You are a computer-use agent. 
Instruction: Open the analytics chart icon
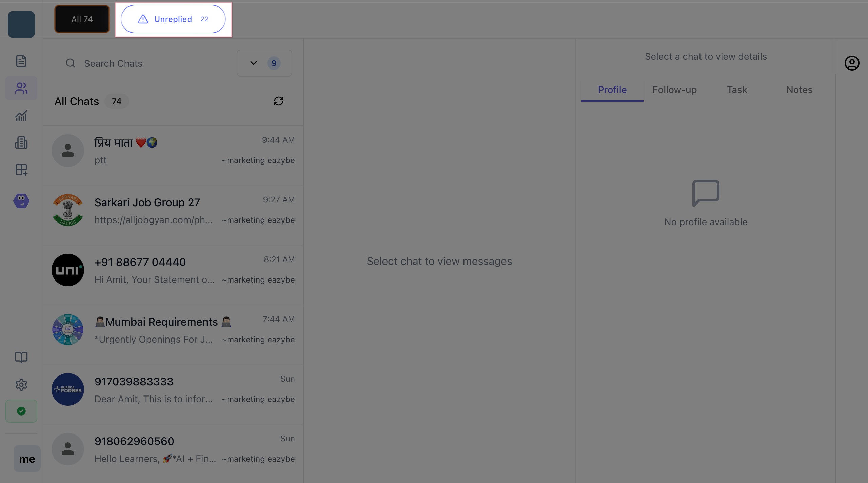point(21,116)
